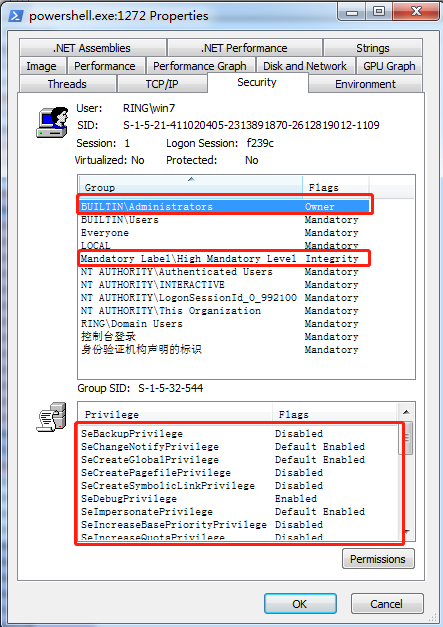Click the user computer icon beside User info
Image resolution: width=443 pixels, height=627 pixels.
(x=52, y=122)
